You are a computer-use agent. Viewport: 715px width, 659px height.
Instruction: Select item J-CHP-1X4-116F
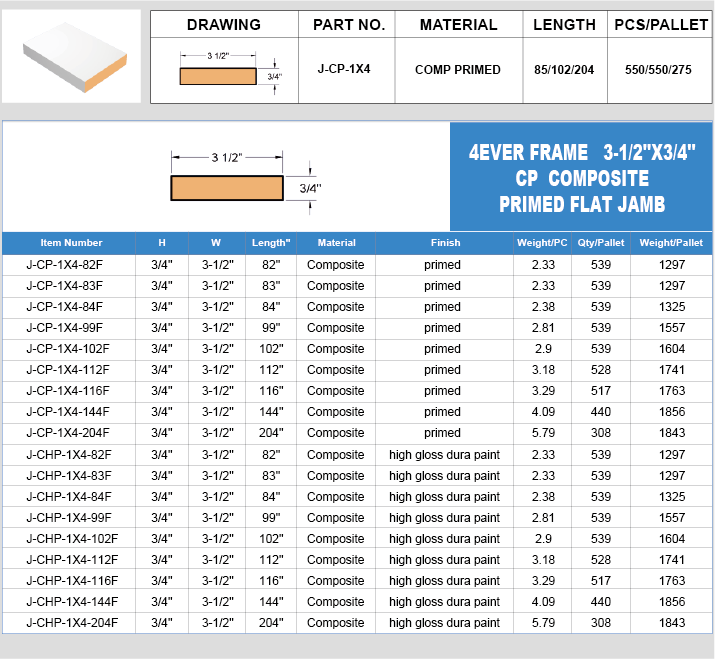click(72, 581)
